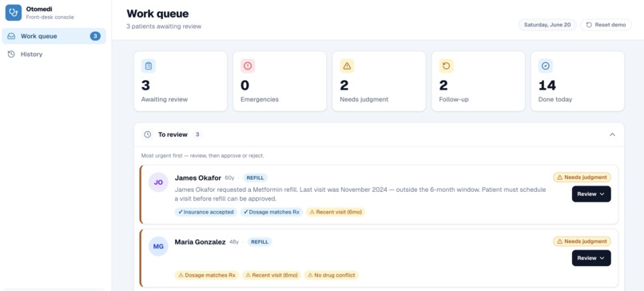Click the refresh icon on Follow-up card

[446, 66]
